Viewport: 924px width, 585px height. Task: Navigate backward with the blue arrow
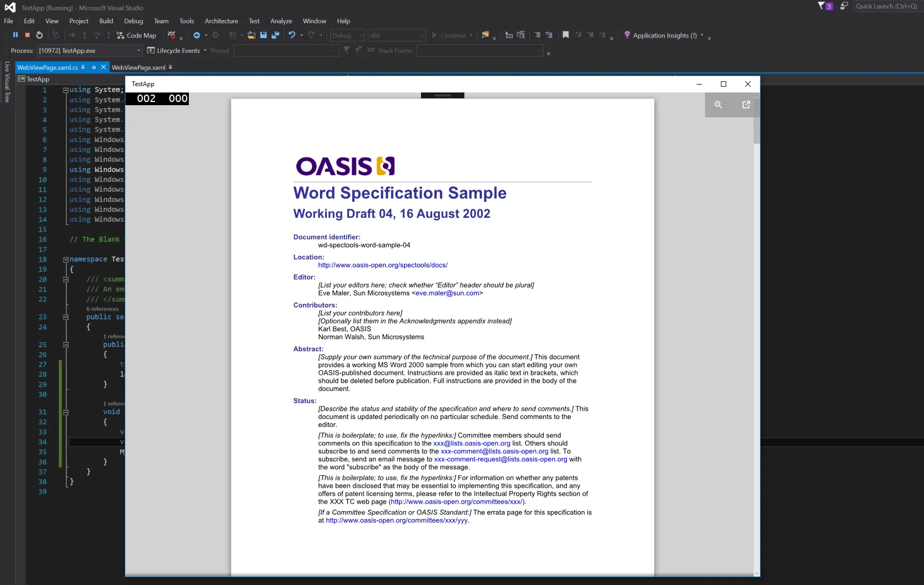point(197,35)
